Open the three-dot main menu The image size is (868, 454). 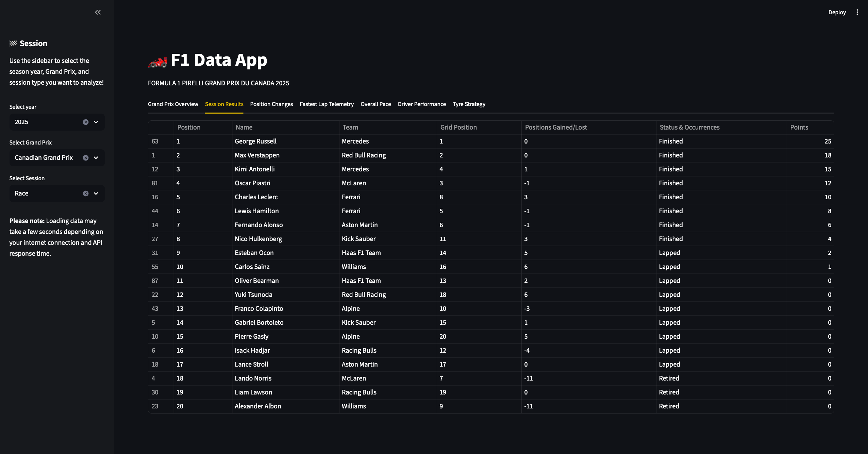pos(857,12)
